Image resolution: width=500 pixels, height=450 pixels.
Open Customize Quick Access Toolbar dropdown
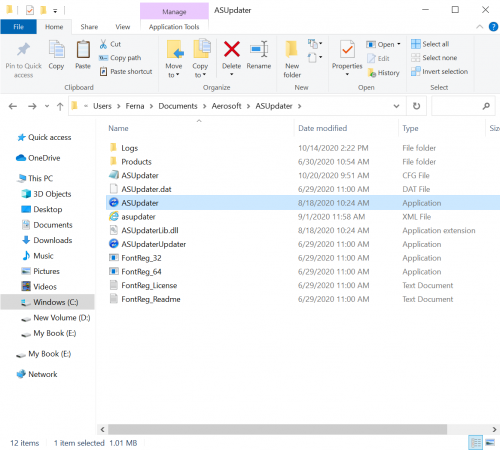55,11
